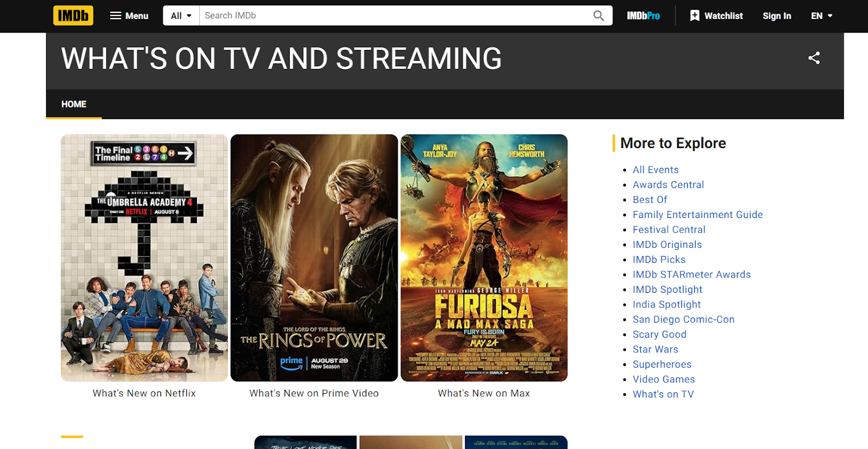Open All Events link

pos(655,170)
